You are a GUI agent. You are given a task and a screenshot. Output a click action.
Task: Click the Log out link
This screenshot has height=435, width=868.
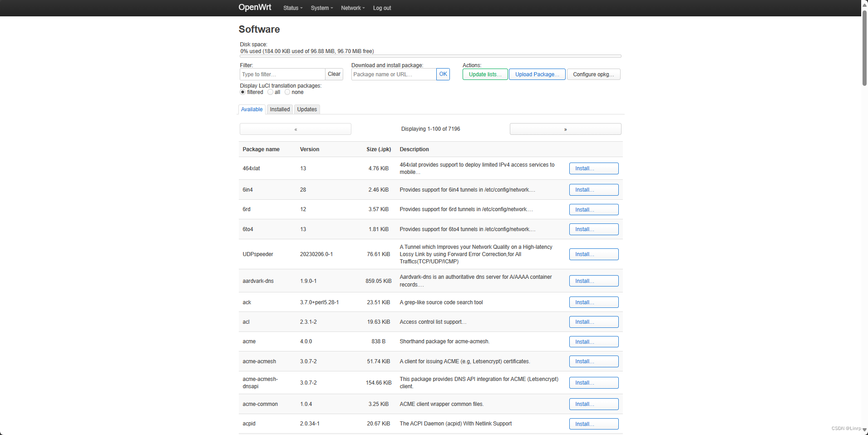[382, 8]
